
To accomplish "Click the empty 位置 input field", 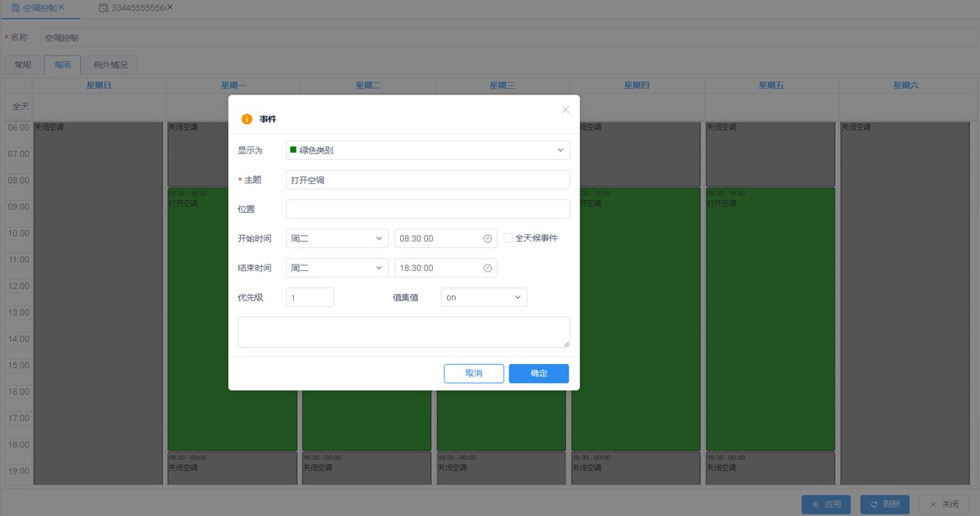I will (x=427, y=209).
